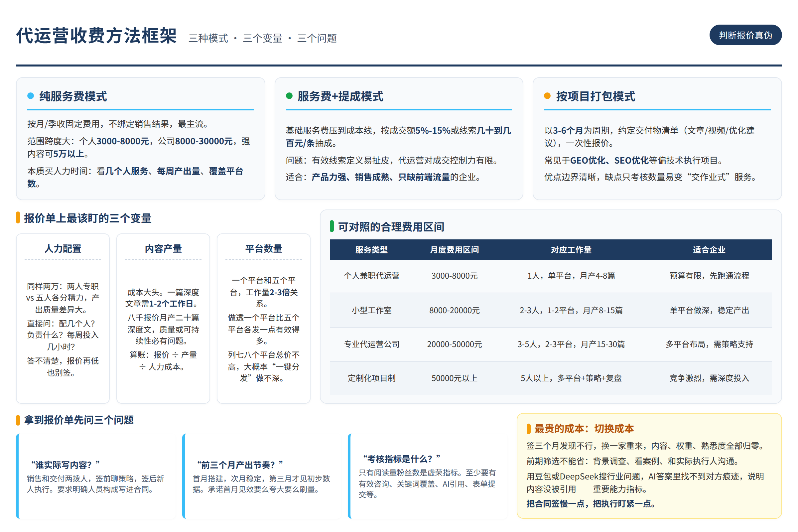Click the 最贵的成本：切换成本 heading
Viewport: 798px width, 532px height.
pyautogui.click(x=584, y=429)
